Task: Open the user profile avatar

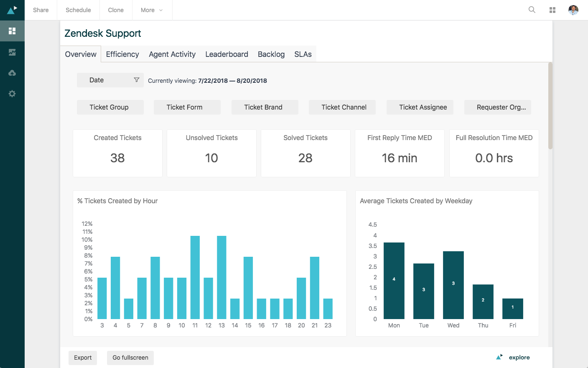Action: click(573, 10)
